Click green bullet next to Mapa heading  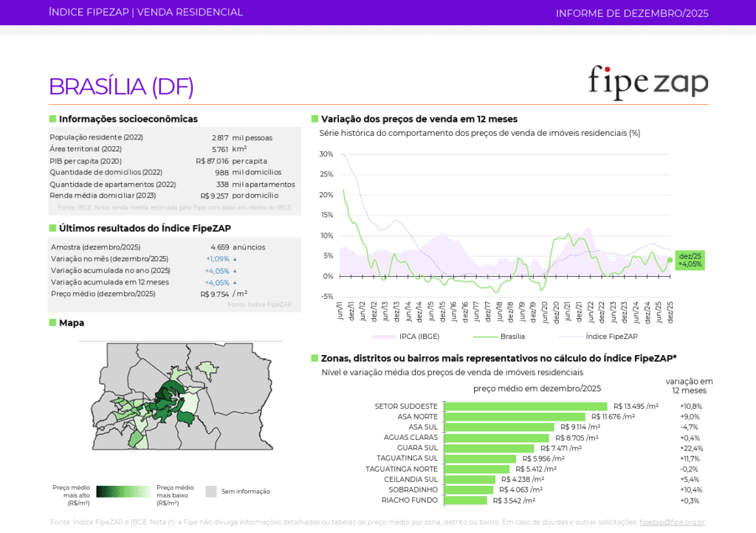point(52,323)
